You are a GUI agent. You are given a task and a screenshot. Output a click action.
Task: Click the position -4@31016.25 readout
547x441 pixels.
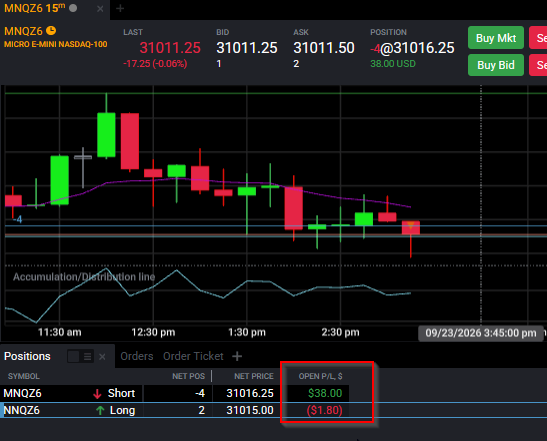tap(412, 48)
